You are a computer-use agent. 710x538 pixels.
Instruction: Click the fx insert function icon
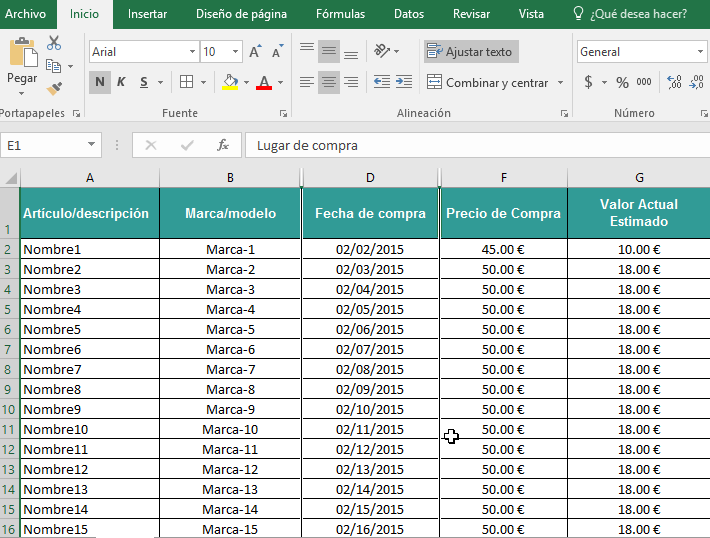223,145
